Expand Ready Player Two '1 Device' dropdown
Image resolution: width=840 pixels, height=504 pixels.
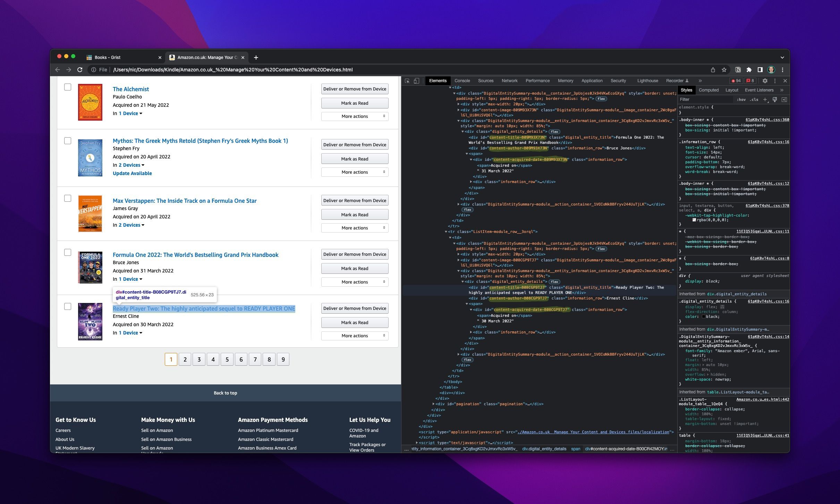pyautogui.click(x=130, y=333)
